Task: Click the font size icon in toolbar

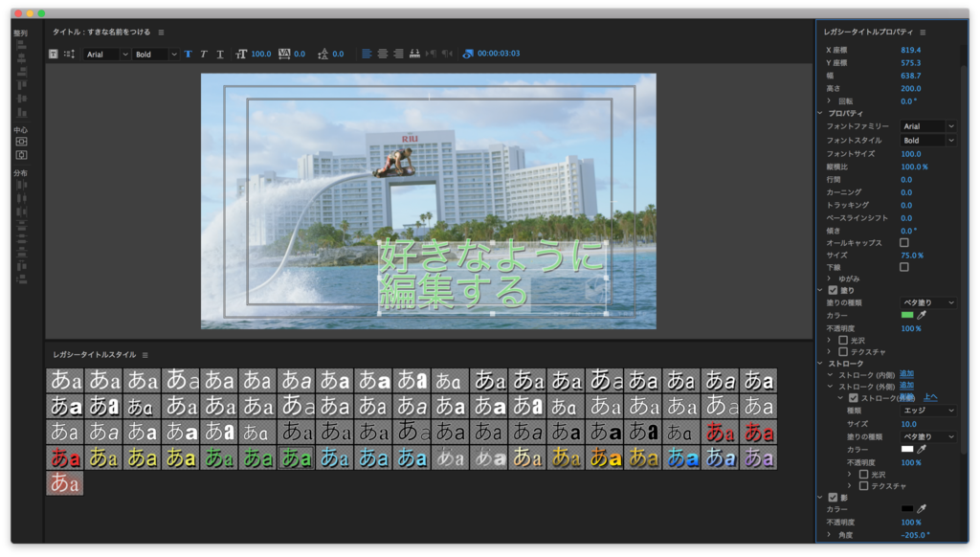Action: [241, 54]
